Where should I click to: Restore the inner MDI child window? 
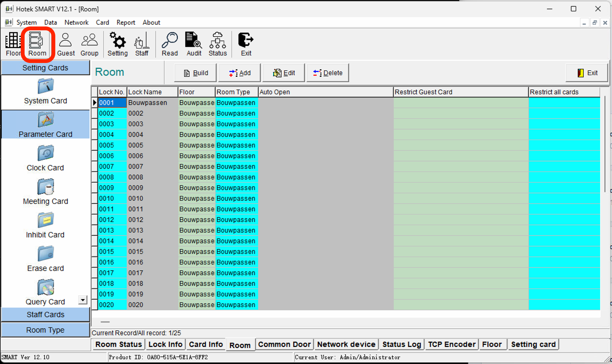pyautogui.click(x=594, y=23)
